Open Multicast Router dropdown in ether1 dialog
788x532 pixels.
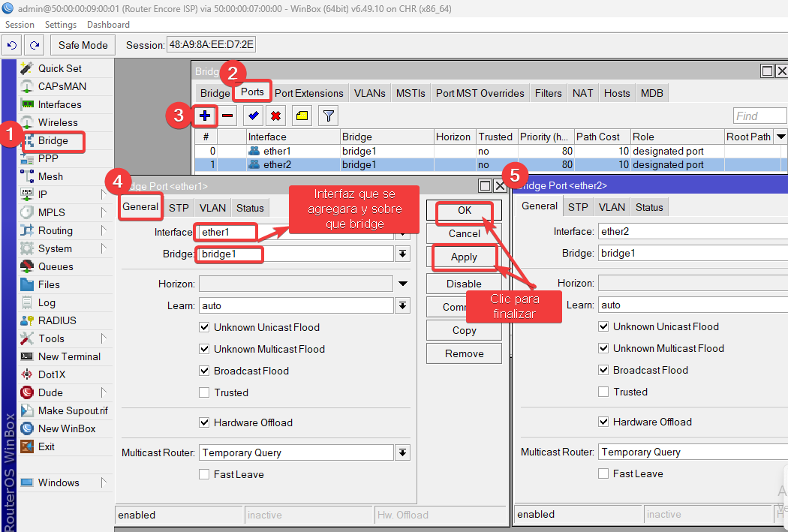click(x=403, y=452)
